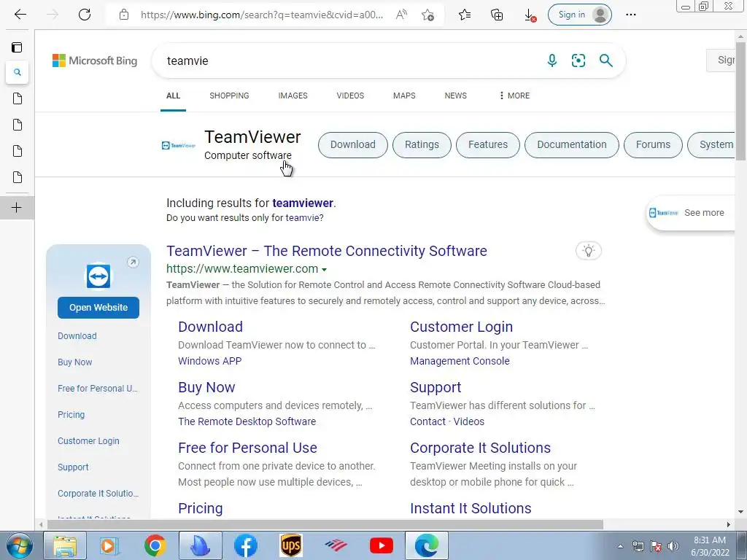Switch to Microsoft Edge on taskbar
The height and width of the screenshot is (560, 747).
coord(426,545)
